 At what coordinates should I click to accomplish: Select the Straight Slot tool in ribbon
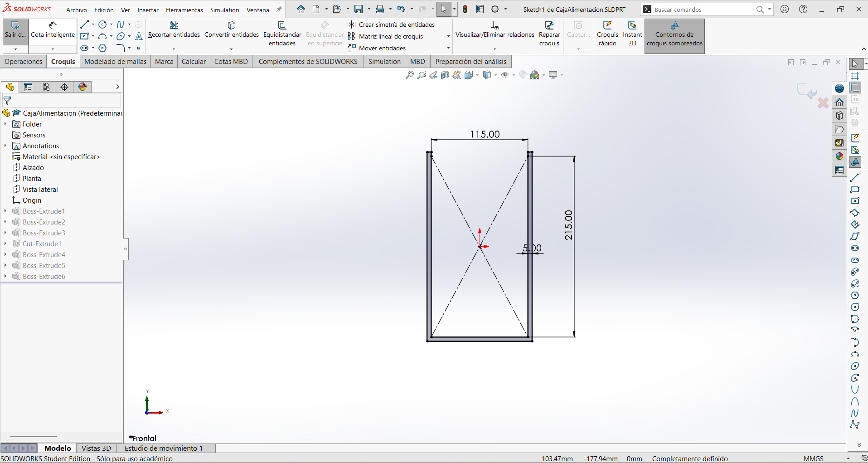click(84, 48)
